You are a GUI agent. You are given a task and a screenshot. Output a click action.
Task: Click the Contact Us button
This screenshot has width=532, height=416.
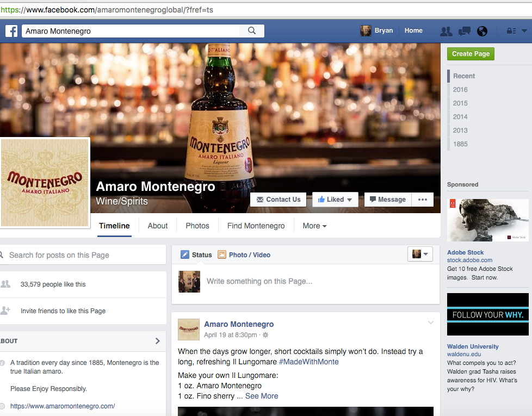(x=278, y=200)
